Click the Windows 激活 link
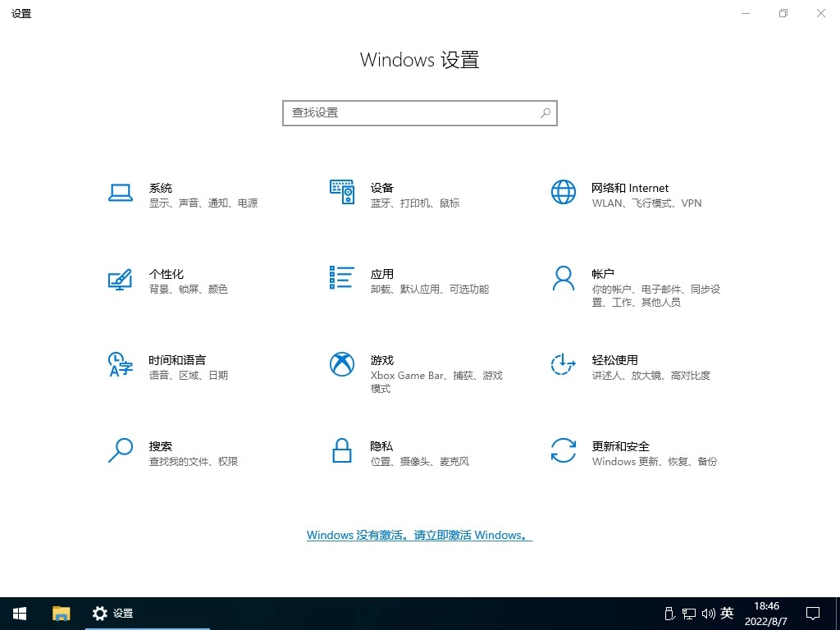Image resolution: width=840 pixels, height=630 pixels. point(419,535)
